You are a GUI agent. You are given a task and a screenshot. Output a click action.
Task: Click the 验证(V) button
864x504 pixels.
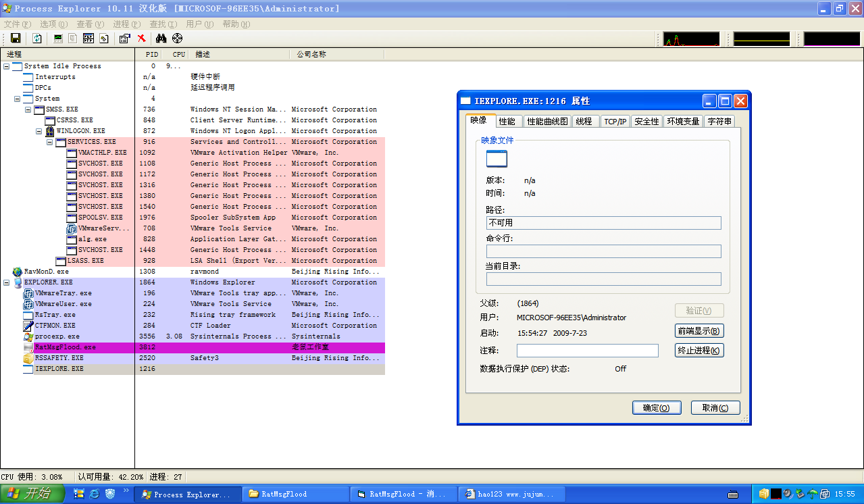pyautogui.click(x=699, y=311)
